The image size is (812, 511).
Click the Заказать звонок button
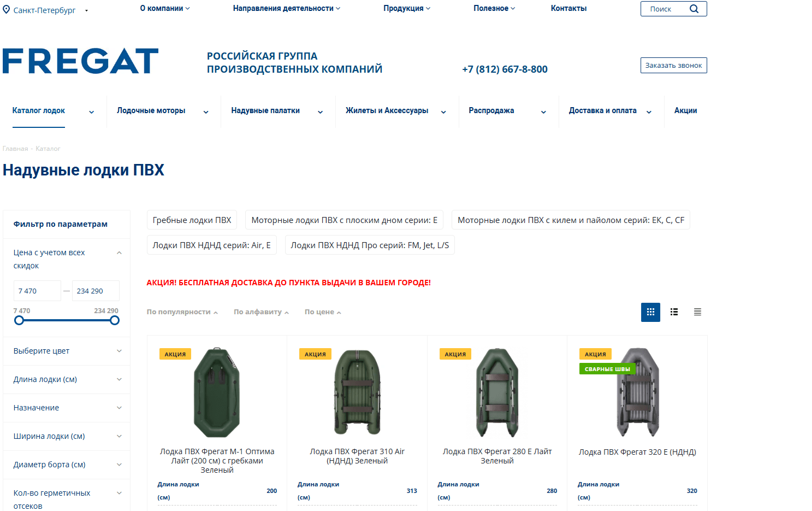[674, 66]
